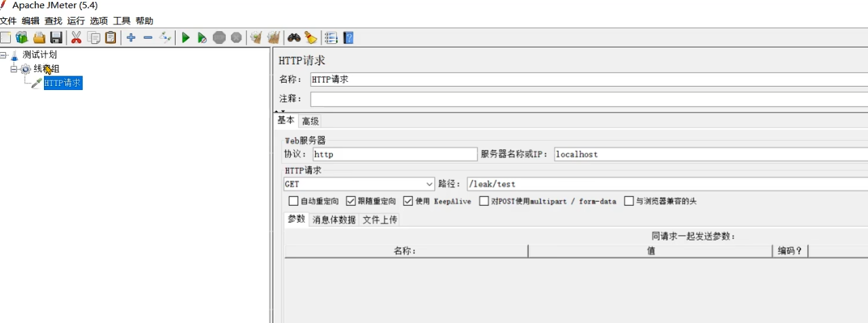Screen dimensions: 868x323
Task: Click the 注释 input field
Action: (589, 99)
